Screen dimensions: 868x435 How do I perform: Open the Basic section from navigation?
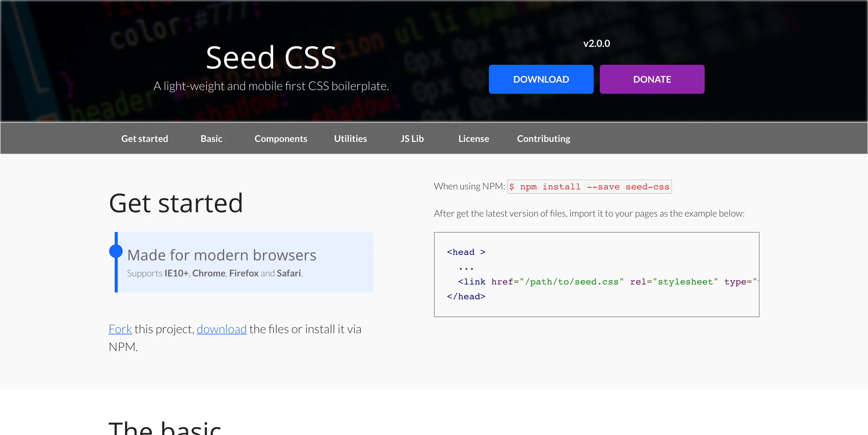pos(211,138)
